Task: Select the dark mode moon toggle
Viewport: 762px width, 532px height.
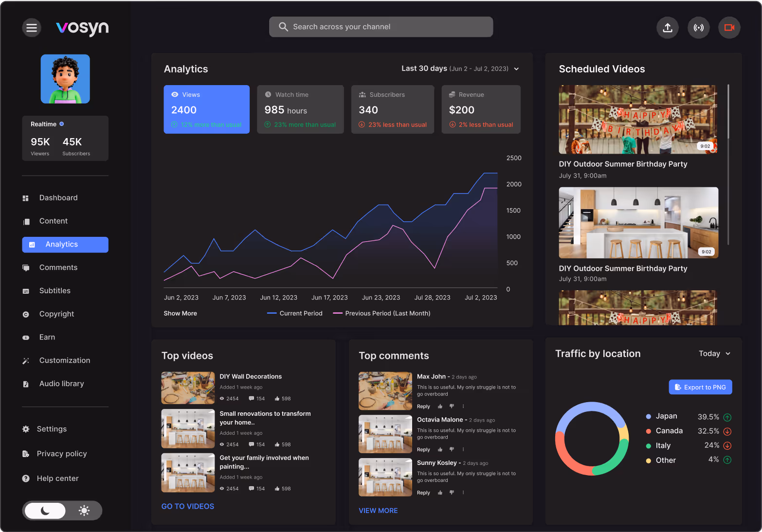Action: 45,511
